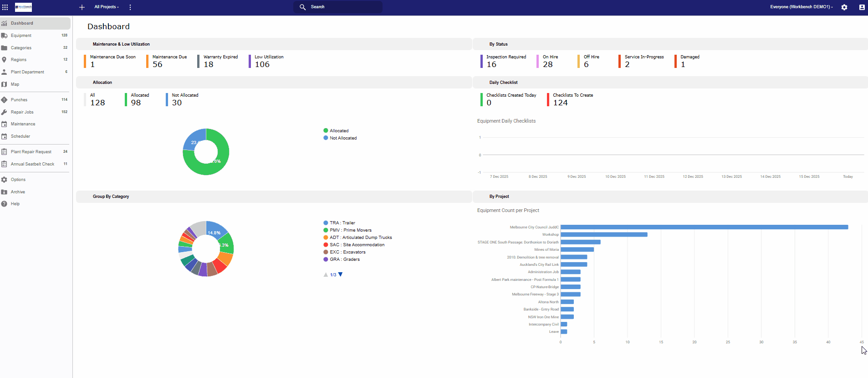This screenshot has width=868, height=378.
Task: Click the Maintenance calendar icon in the sidebar
Action: click(4, 124)
